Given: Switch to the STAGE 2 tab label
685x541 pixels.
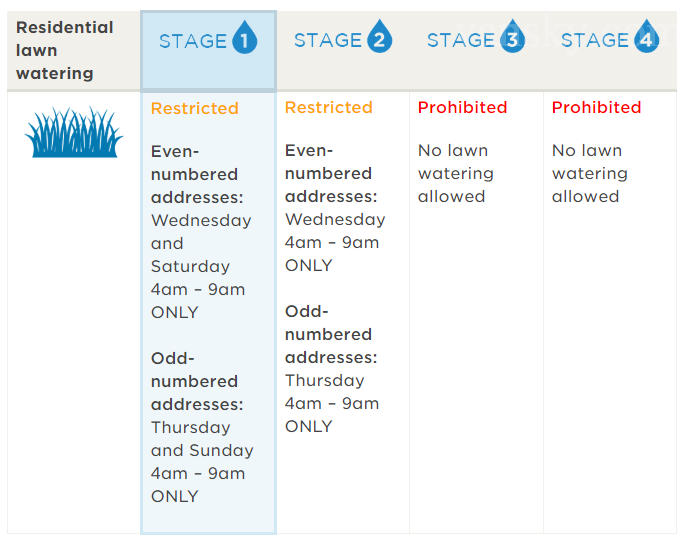Looking at the screenshot, I should [328, 40].
